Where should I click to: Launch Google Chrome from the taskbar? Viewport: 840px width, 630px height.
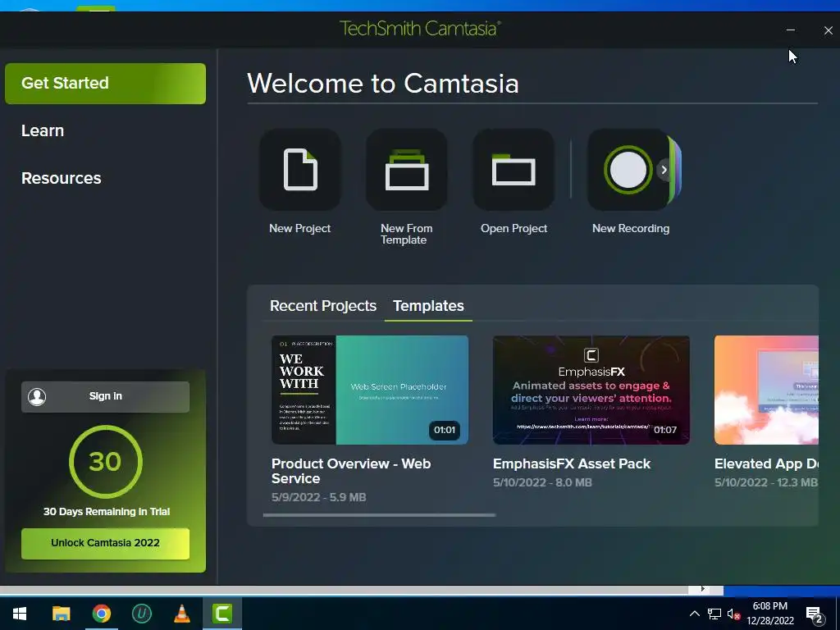[101, 614]
